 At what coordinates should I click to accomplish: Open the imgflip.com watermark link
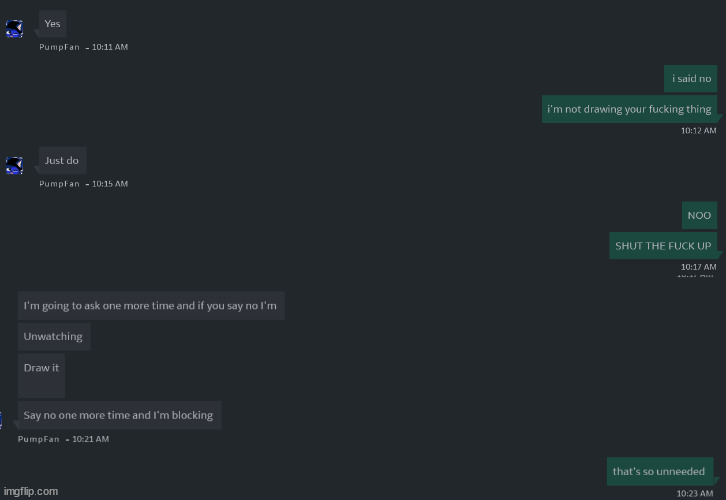click(x=31, y=491)
